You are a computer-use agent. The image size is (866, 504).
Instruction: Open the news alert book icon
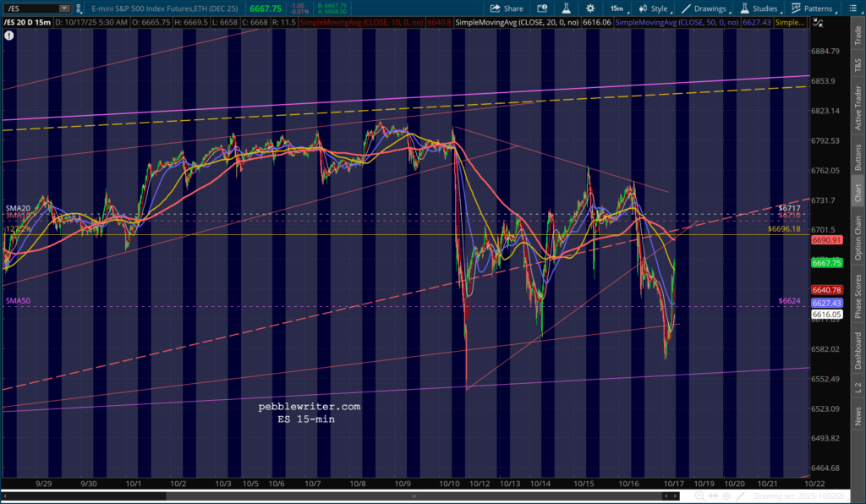542,8
